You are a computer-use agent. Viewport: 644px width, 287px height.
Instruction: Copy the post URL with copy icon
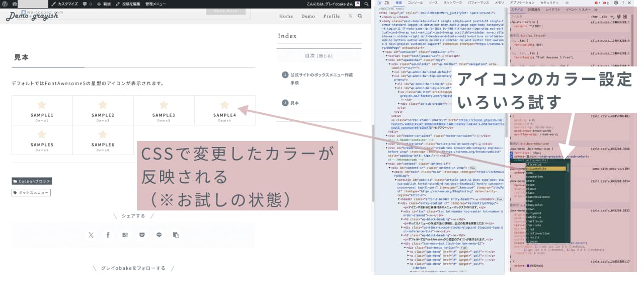[176, 235]
